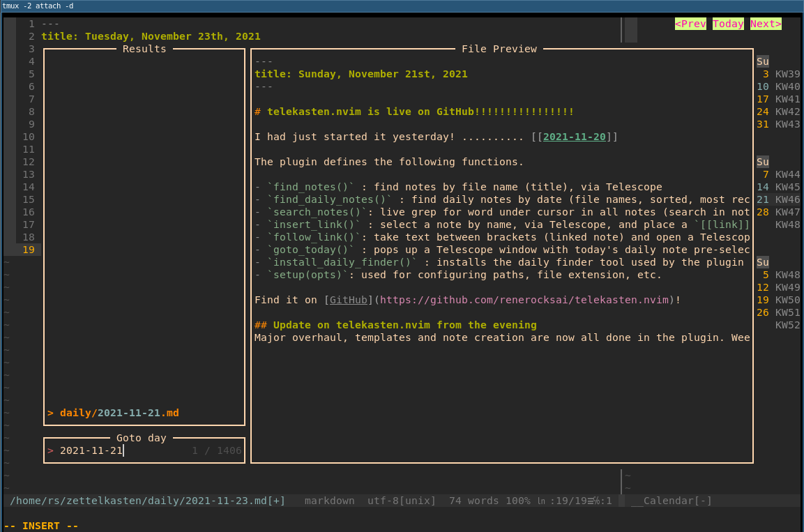Click the telekasten.nvim GitHub URL

524,300
